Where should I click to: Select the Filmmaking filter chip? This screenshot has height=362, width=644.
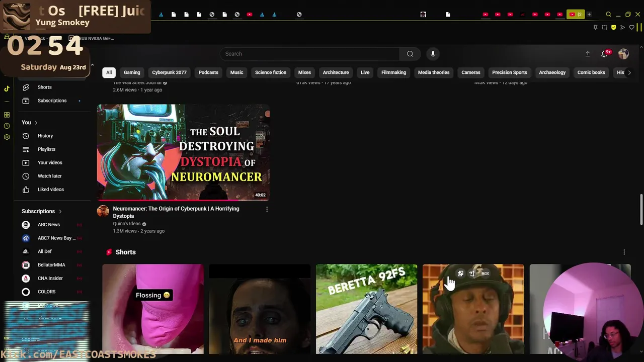coord(393,72)
